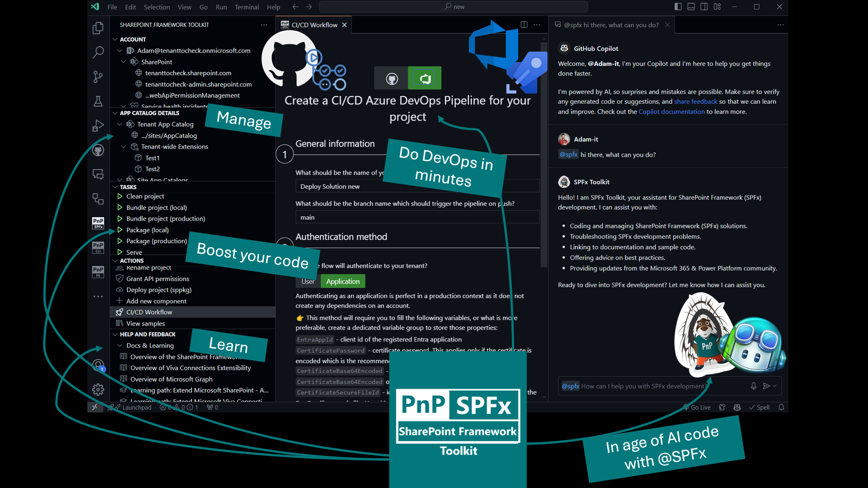Open the Copilot documentation link
Viewport: 868px width, 488px height.
671,112
